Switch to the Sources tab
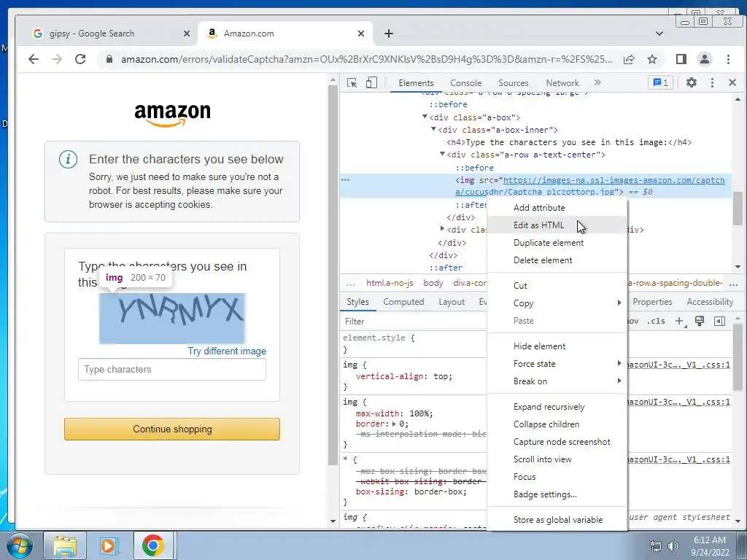Image resolution: width=747 pixels, height=560 pixels. 513,83
